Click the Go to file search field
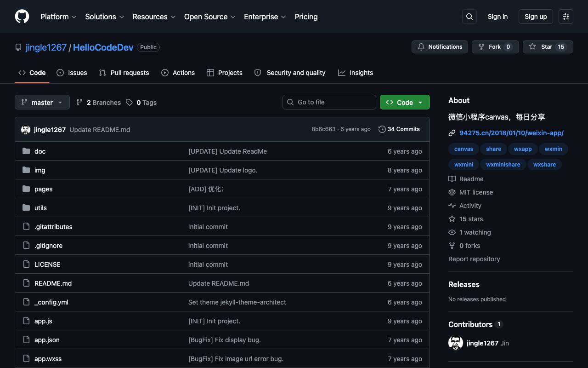The width and height of the screenshot is (588, 368). click(x=329, y=102)
